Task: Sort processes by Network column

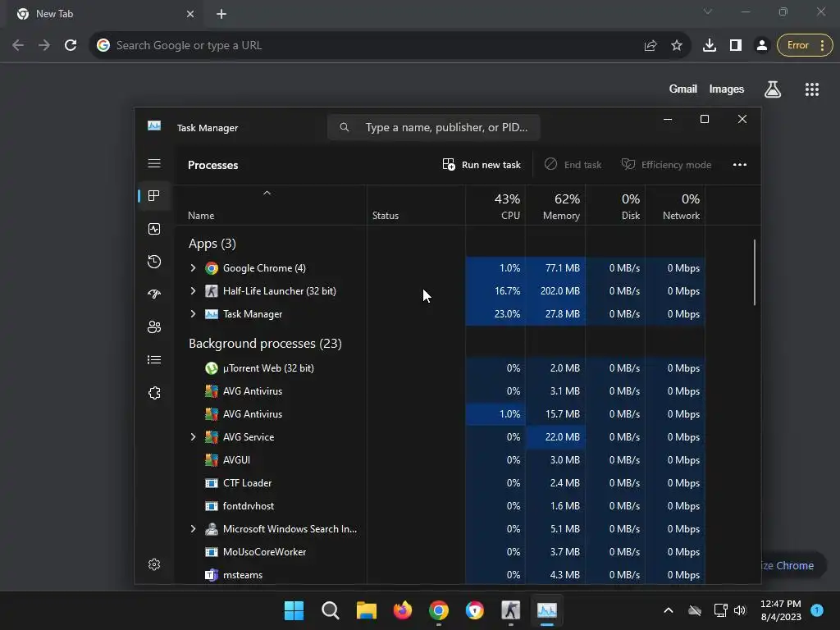Action: [x=676, y=206]
